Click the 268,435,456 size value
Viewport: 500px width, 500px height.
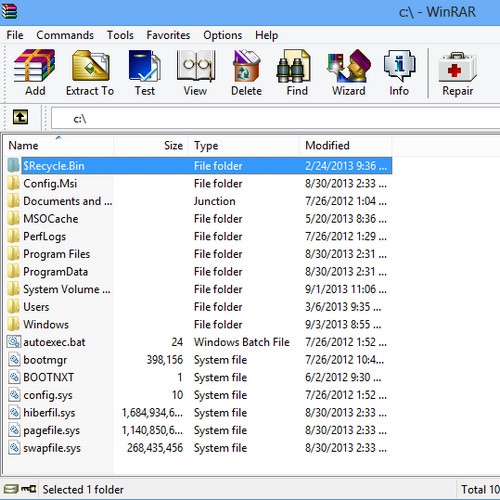pos(155,448)
